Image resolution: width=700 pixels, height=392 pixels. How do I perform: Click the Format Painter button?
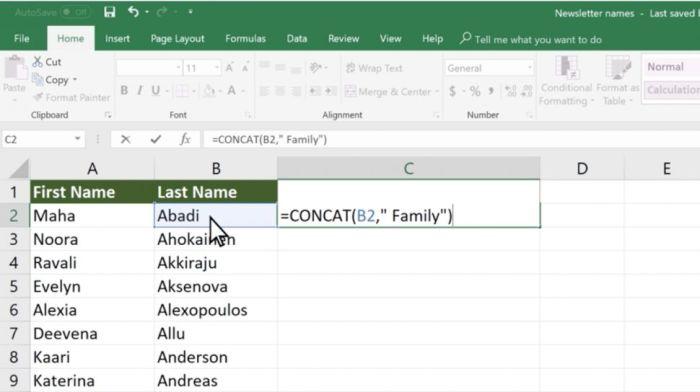pos(71,97)
